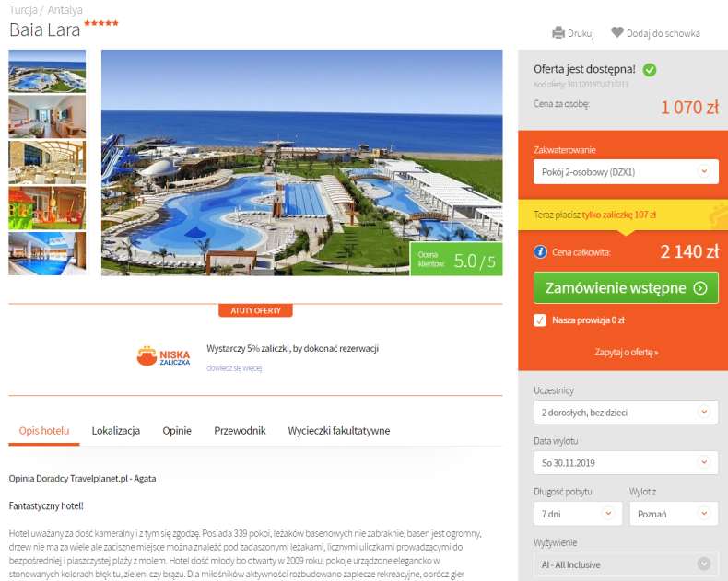Click the Niska Zaliczka wallet logo

click(x=163, y=356)
